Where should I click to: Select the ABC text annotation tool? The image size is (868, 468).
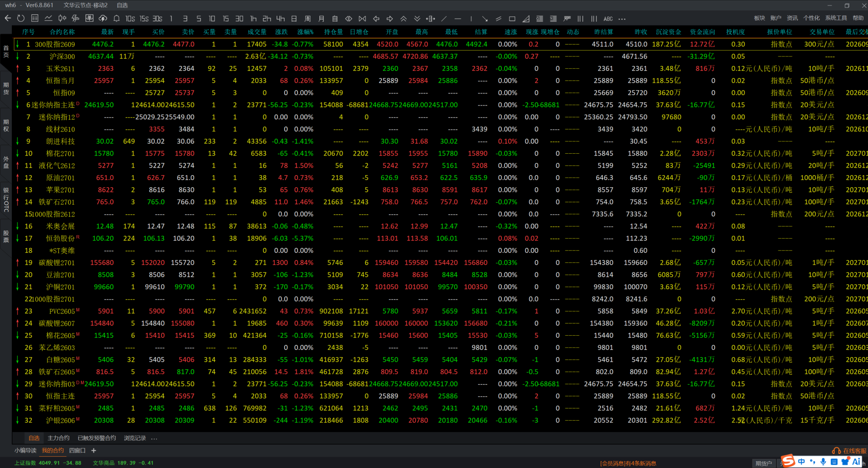coord(608,19)
